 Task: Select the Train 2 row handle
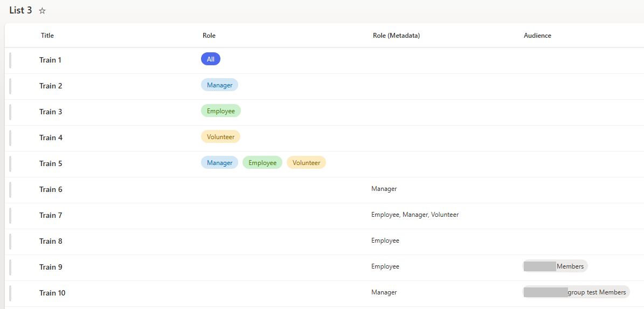tap(10, 86)
